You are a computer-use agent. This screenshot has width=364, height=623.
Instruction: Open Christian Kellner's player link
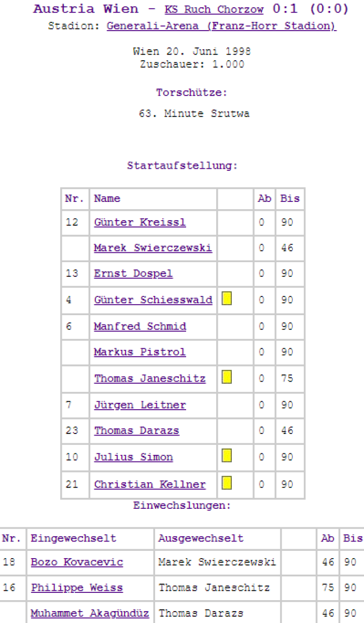(150, 485)
